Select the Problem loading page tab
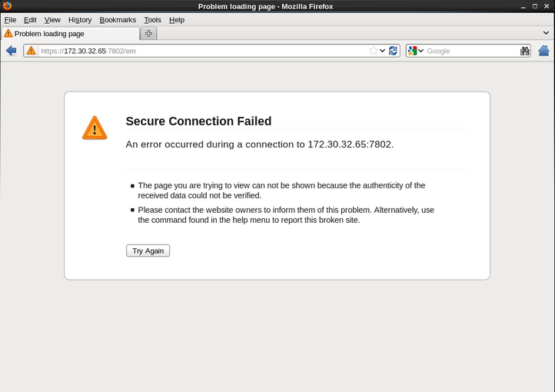 (69, 34)
